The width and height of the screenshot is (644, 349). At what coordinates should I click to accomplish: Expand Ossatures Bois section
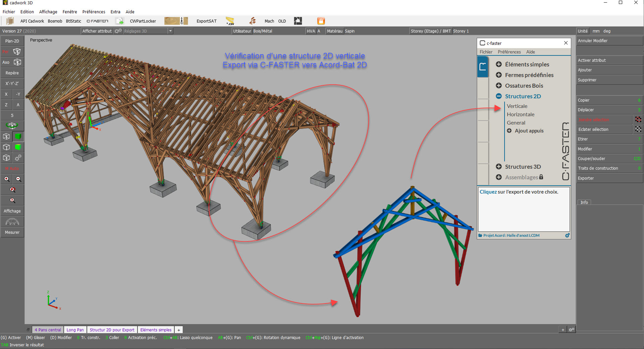tap(499, 86)
